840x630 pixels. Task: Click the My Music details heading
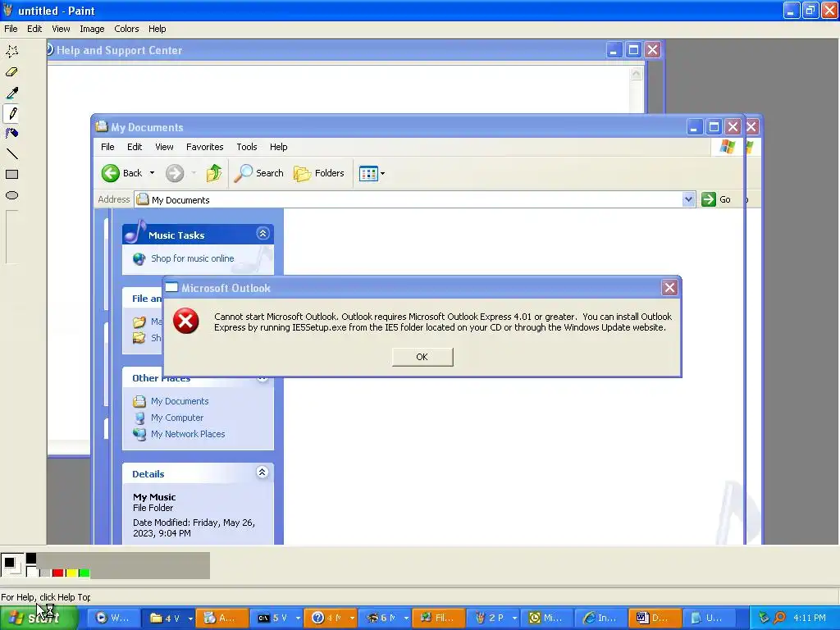154,497
